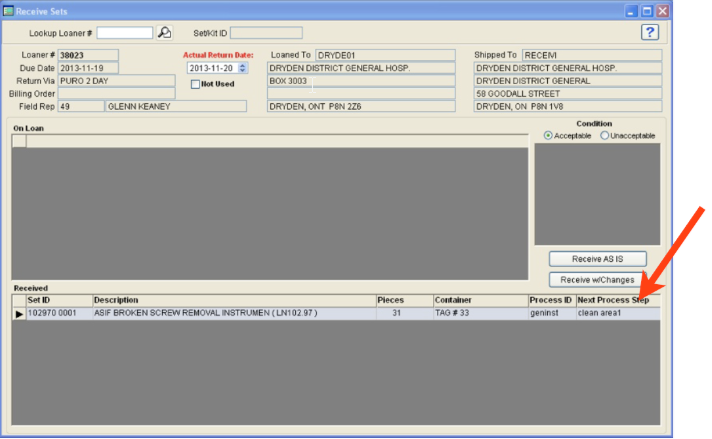Viewport: 712px width, 439px height.
Task: Open the help question mark icon
Action: point(649,33)
